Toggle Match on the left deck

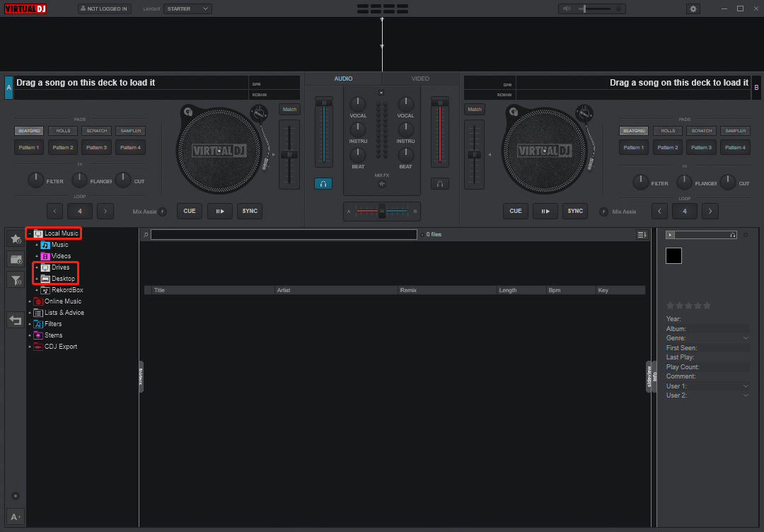(289, 109)
